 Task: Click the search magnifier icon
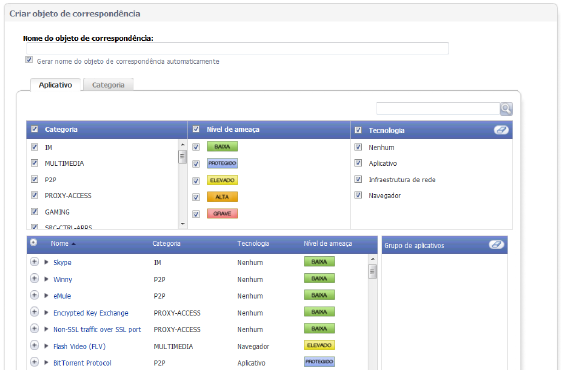click(506, 109)
